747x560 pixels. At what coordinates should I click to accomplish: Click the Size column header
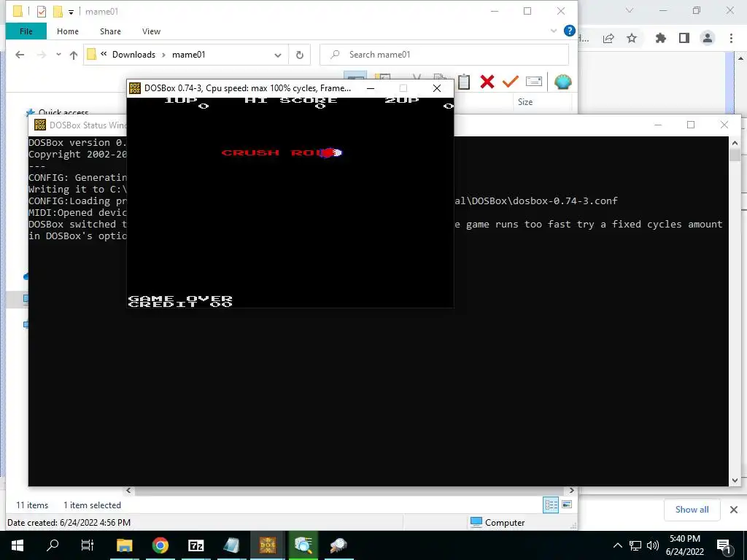[525, 102]
